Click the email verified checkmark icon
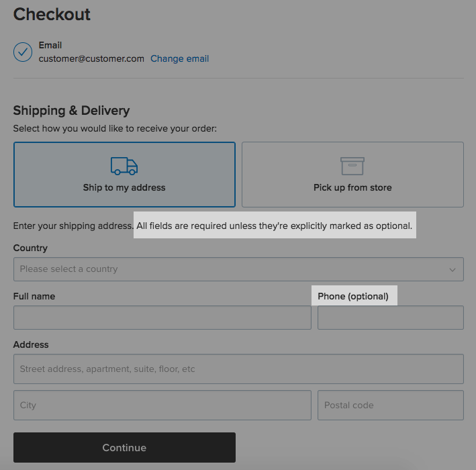 (23, 52)
